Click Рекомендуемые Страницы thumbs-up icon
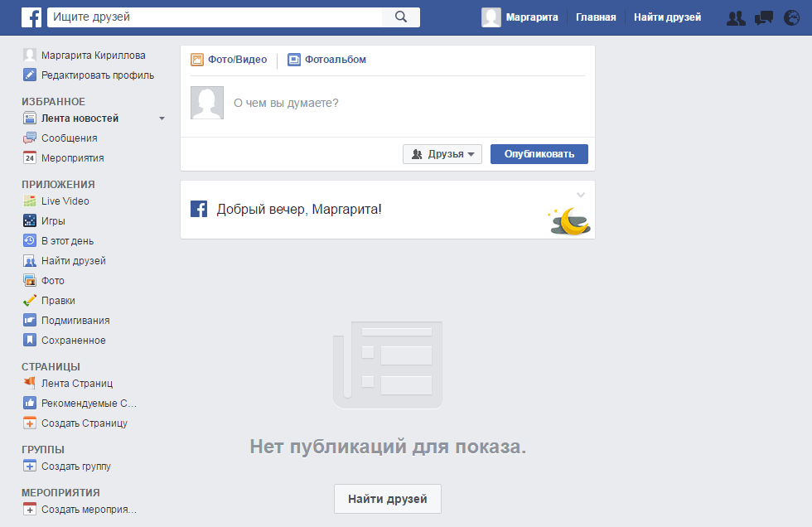 point(30,403)
